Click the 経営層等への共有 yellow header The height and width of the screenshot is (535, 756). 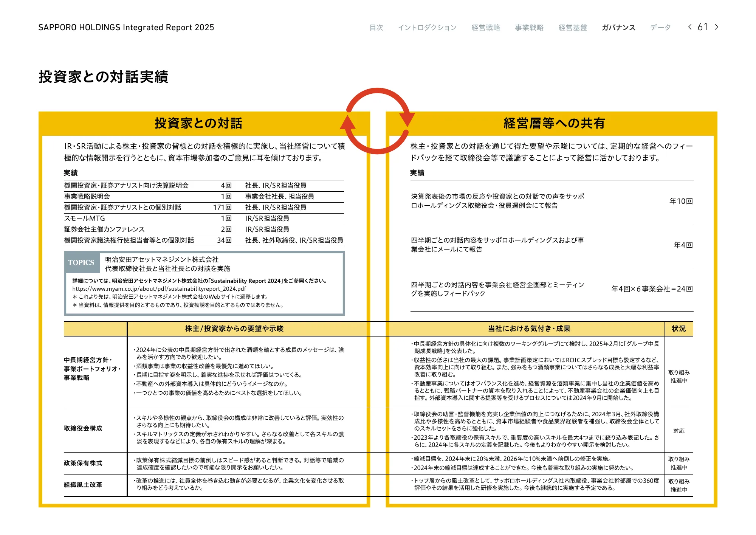(x=554, y=123)
